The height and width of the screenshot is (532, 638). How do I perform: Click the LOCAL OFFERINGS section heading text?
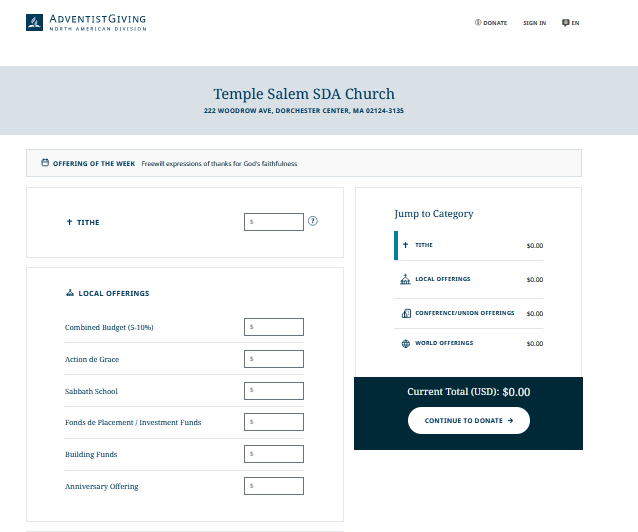[114, 293]
